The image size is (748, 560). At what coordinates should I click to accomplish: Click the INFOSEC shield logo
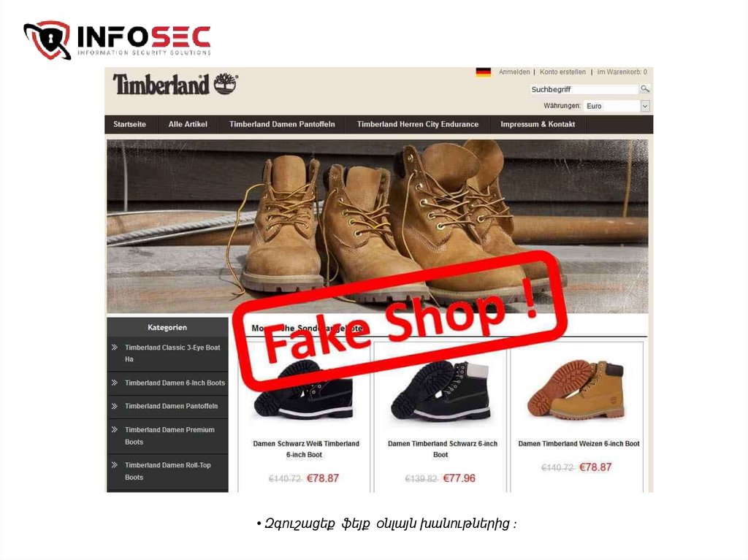[47, 39]
